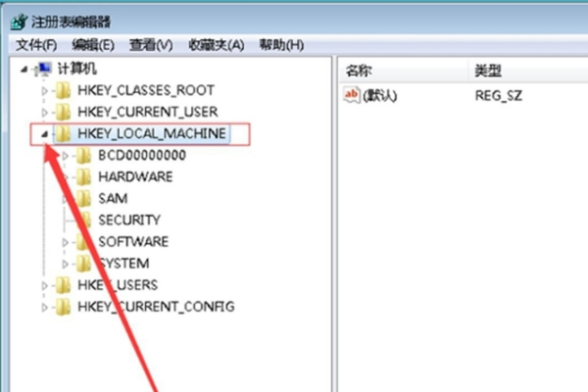588x392 pixels.
Task: Click the BCD00000000 folder icon
Action: pos(84,155)
